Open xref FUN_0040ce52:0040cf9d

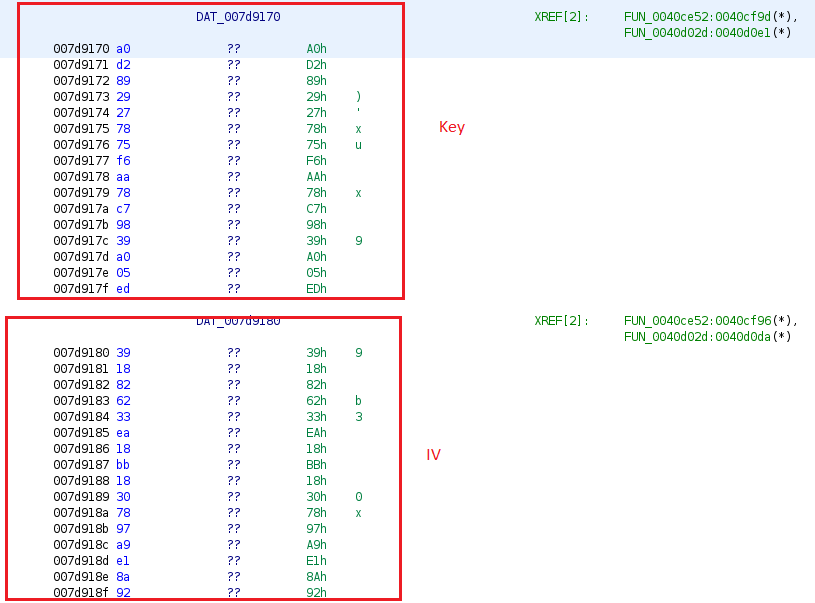point(698,17)
